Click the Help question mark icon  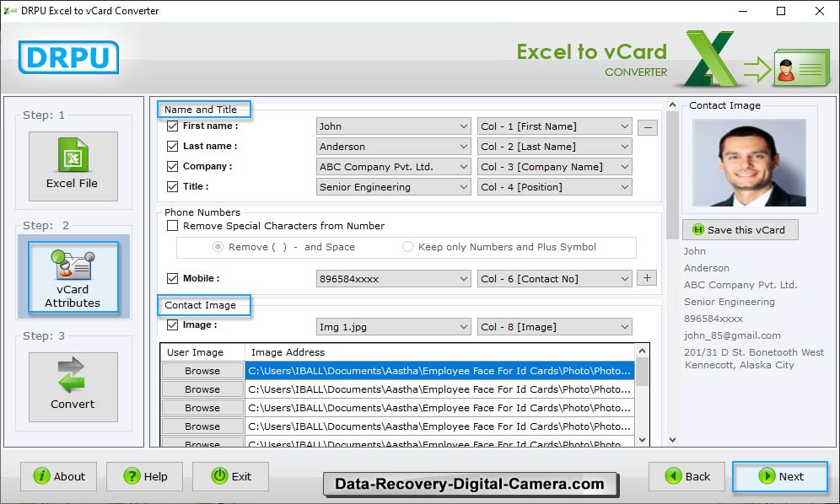point(132,475)
